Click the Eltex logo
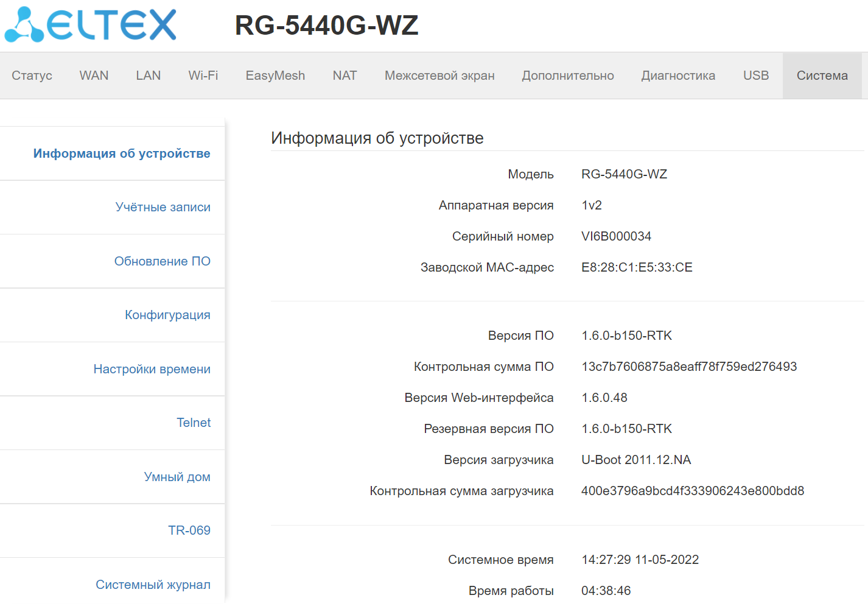The image size is (868, 609). click(x=90, y=25)
